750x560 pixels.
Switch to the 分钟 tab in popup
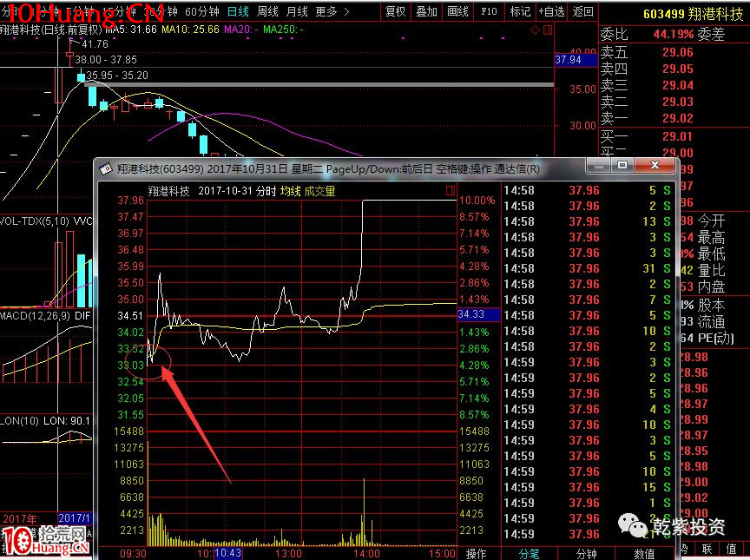587,554
